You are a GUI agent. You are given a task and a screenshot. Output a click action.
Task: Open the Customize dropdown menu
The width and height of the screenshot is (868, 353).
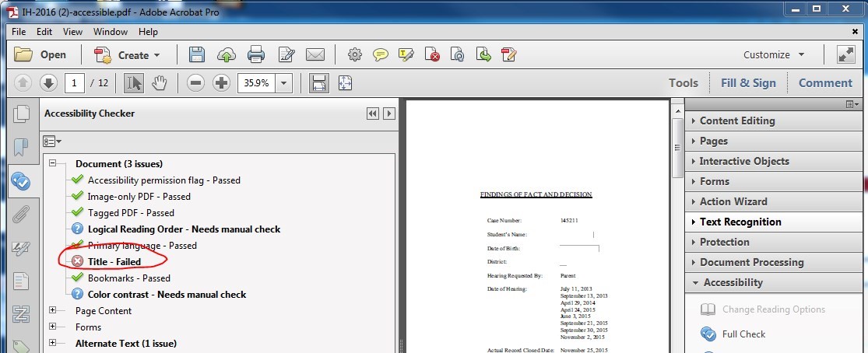pos(777,55)
